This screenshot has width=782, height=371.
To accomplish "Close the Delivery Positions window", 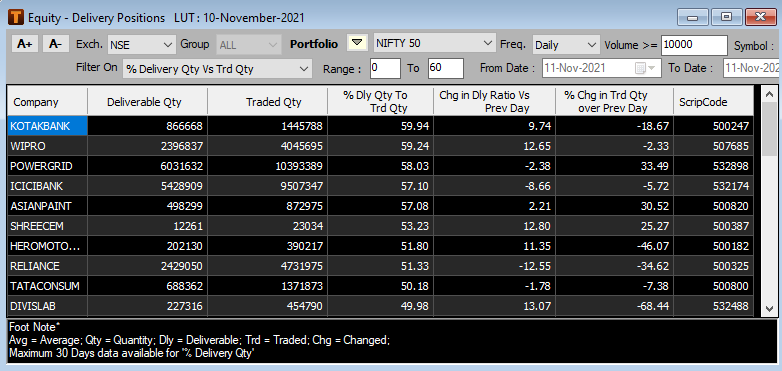I will [760, 17].
